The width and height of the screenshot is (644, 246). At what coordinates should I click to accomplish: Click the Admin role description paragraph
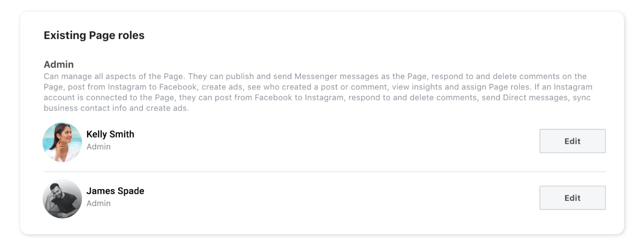318,92
